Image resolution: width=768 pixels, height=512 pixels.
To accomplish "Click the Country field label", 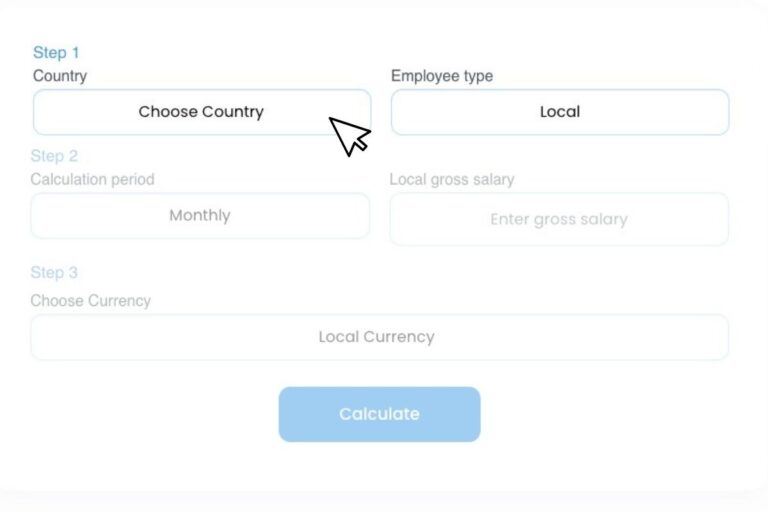I will click(x=60, y=76).
